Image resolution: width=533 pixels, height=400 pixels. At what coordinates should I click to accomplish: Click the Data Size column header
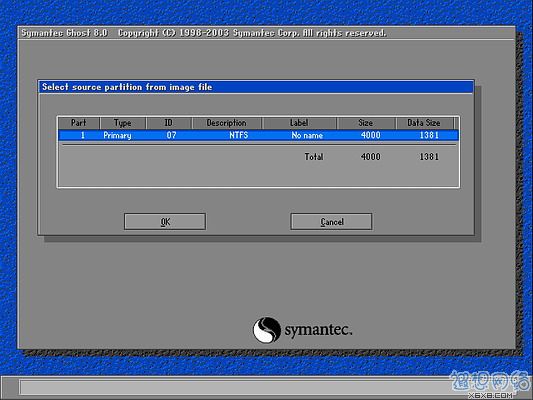pyautogui.click(x=424, y=123)
